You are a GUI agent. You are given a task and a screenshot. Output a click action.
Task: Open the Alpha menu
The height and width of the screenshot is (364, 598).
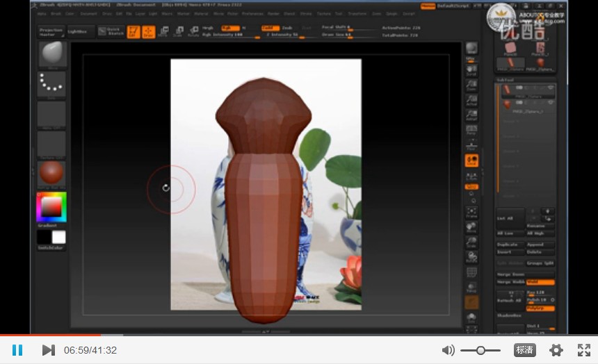(x=42, y=14)
